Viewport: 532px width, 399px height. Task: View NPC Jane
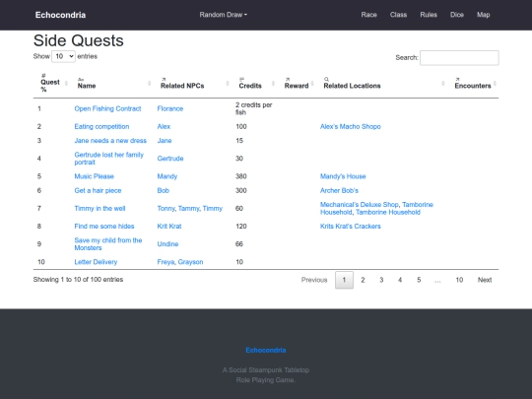click(x=165, y=141)
